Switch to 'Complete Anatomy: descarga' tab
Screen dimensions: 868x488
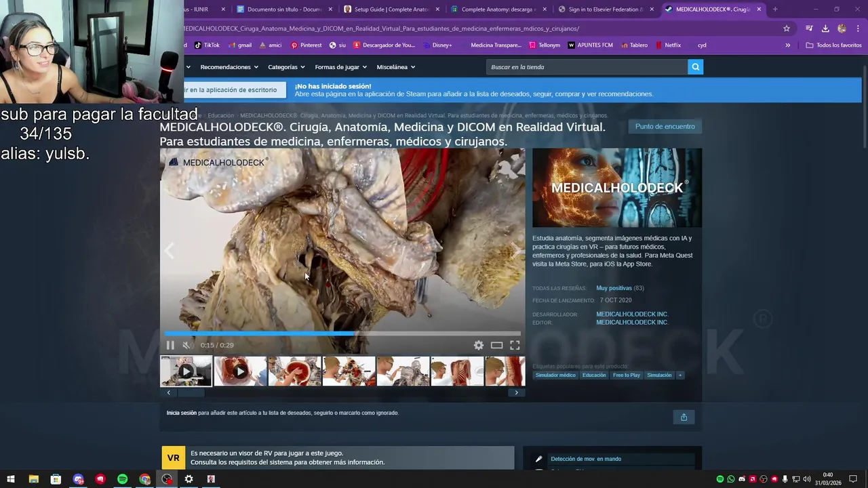[498, 9]
